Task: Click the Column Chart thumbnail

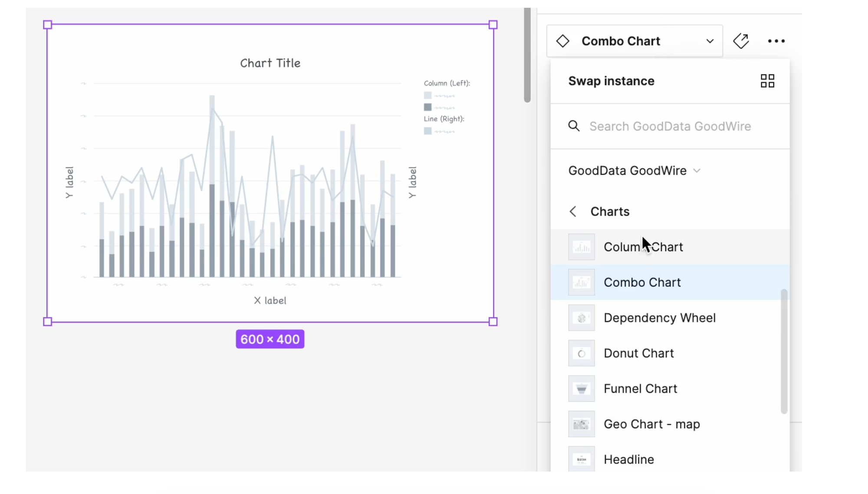Action: [582, 247]
